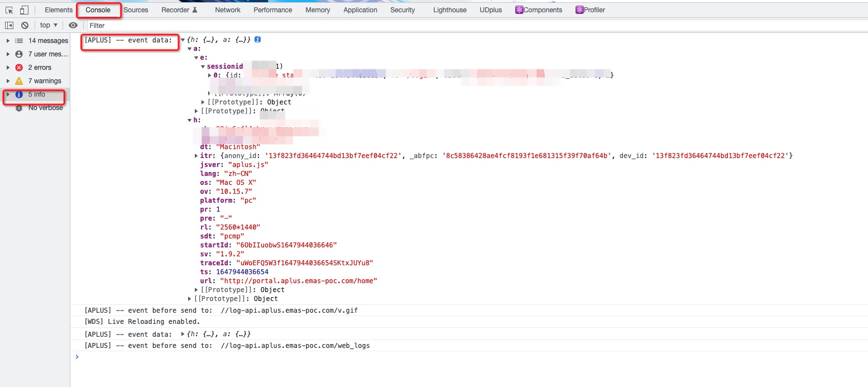Click the ts 1647944036654 number
This screenshot has height=387, width=868.
click(x=242, y=272)
